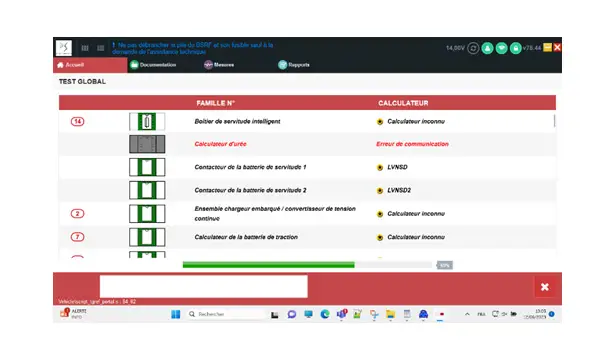Viewport: 615px width, 360px height.
Task: Click the DS logo icon in header
Action: (64, 48)
